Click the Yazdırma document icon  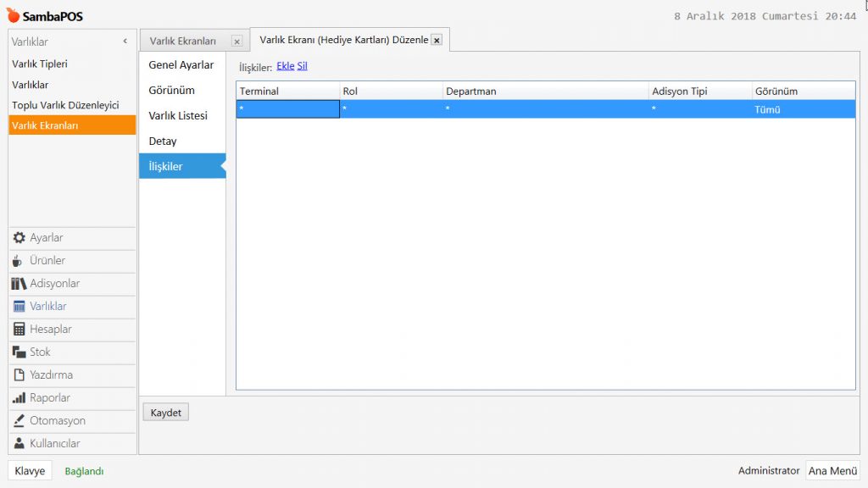19,375
